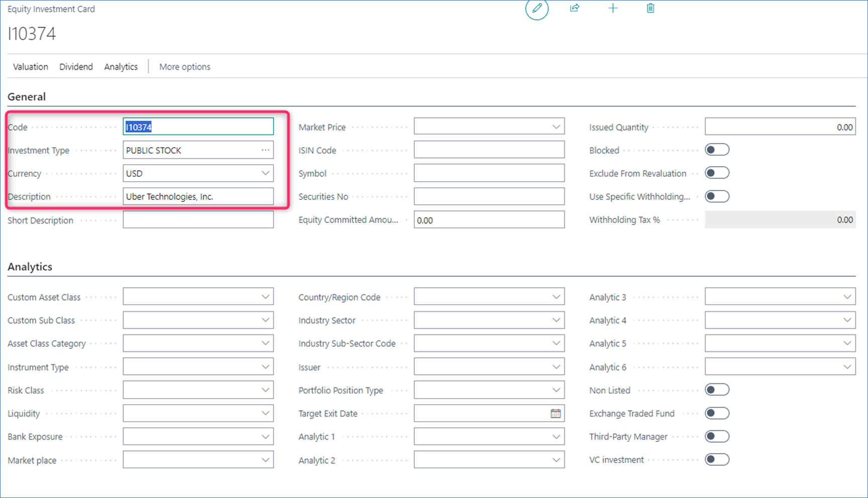The width and height of the screenshot is (868, 498).
Task: Expand the Custom Sub Class dropdown
Action: coord(266,320)
